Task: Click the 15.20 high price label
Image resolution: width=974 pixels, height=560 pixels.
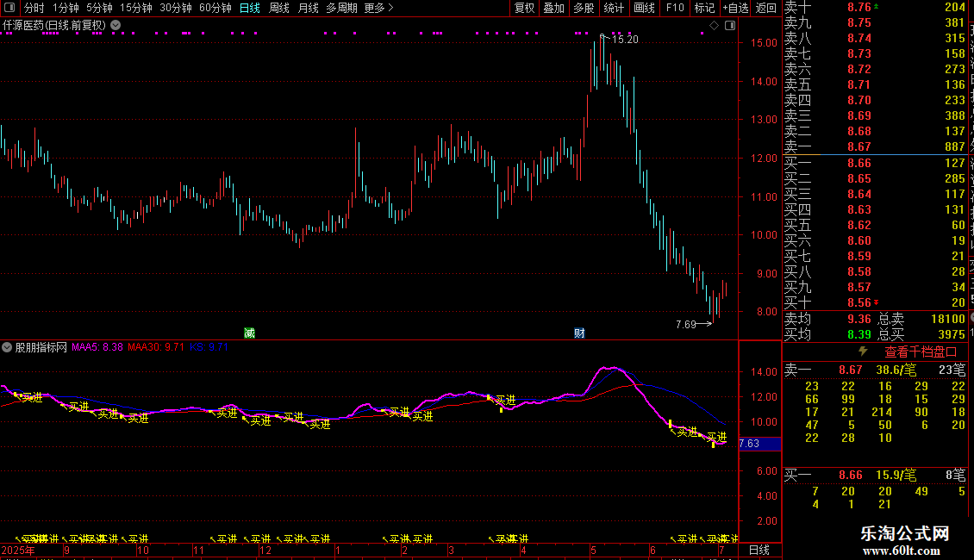Action: [x=625, y=40]
